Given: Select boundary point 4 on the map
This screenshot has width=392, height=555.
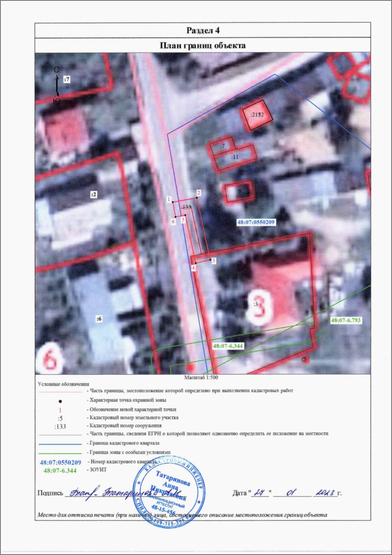Looking at the screenshot, I should pos(194,268).
